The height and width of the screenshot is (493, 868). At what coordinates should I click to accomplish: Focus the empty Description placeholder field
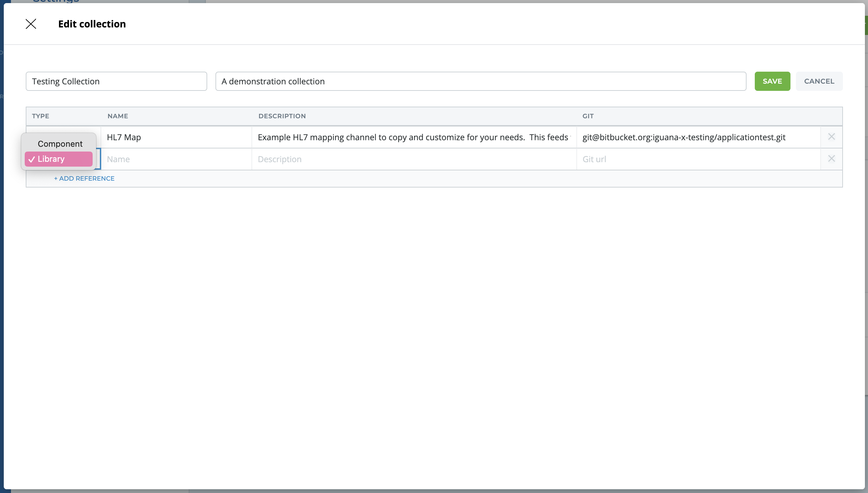tap(413, 159)
